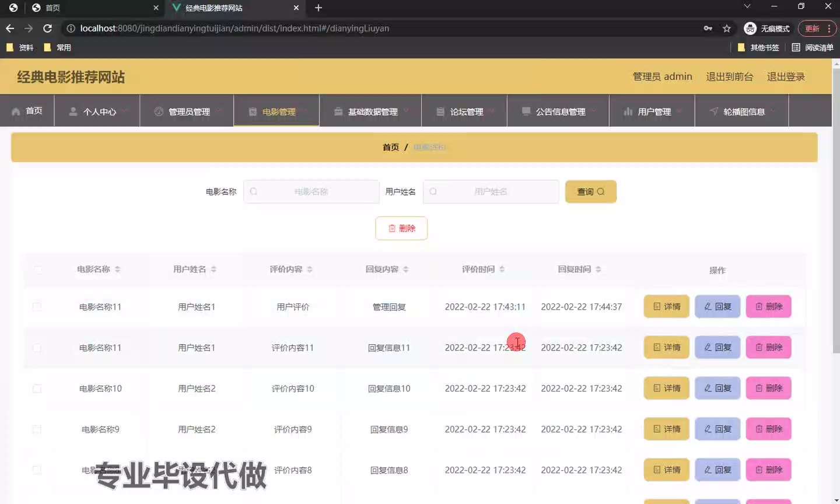Viewport: 840px width, 504px height.
Task: Open 详情 for the 评价内容8 row
Action: (667, 470)
